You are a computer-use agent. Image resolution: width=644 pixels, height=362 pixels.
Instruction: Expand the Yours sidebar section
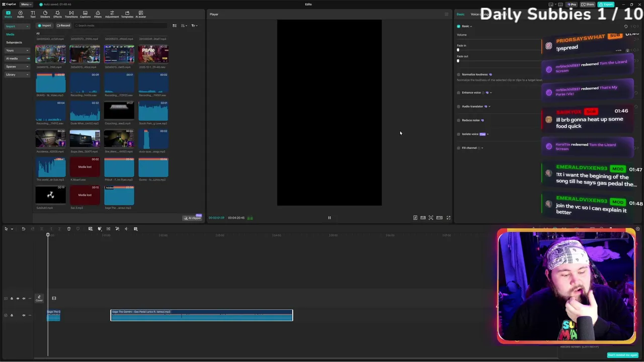pos(18,50)
